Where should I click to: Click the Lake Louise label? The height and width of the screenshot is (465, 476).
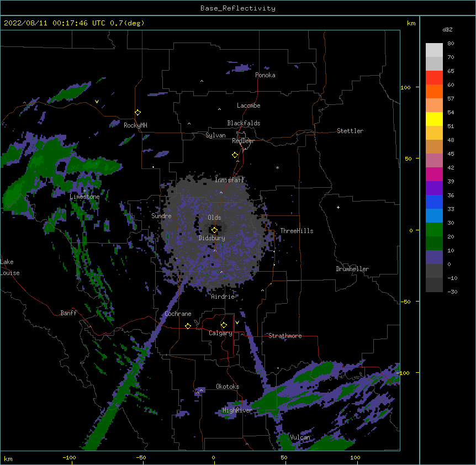pyautogui.click(x=9, y=267)
